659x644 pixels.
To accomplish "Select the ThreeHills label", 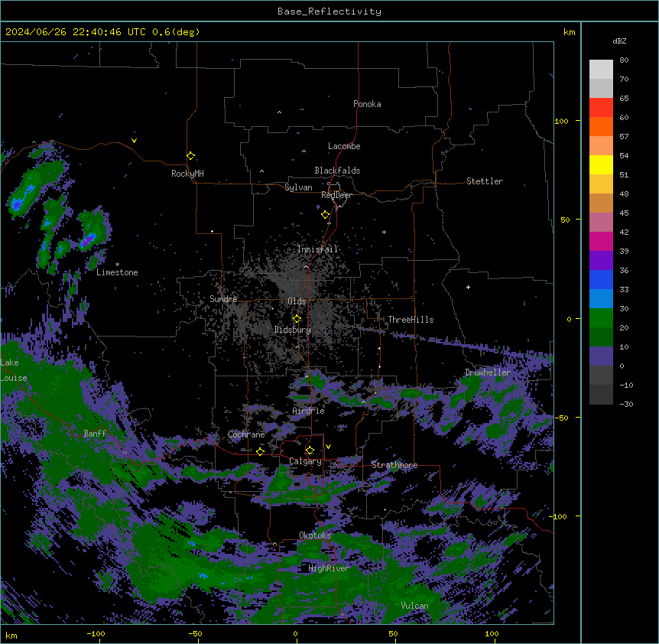I will tap(411, 320).
